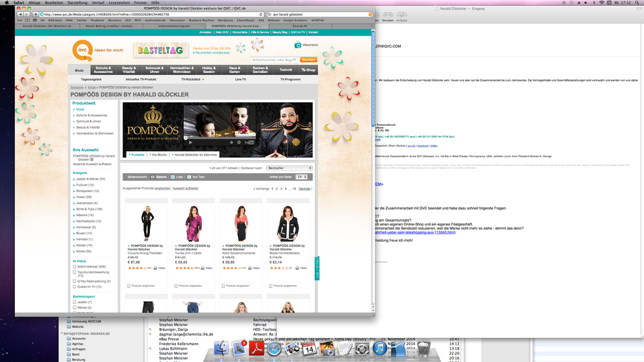Reload the page via address bar icon
This screenshot has height=362, width=644.
pyautogui.click(x=260, y=14)
